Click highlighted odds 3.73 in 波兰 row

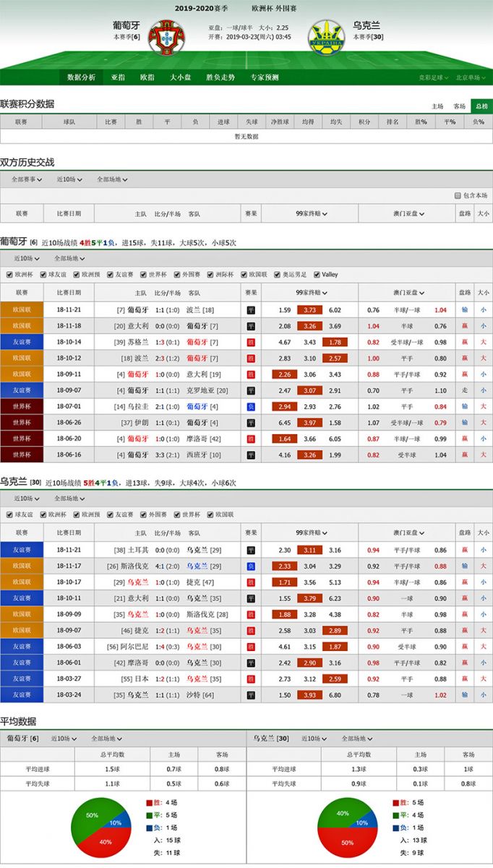(309, 310)
